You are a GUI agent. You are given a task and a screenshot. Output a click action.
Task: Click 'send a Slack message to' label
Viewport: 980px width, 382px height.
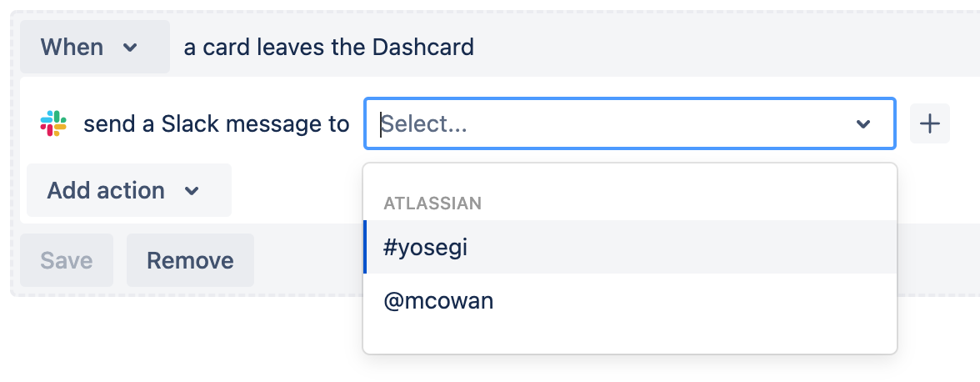tap(216, 124)
